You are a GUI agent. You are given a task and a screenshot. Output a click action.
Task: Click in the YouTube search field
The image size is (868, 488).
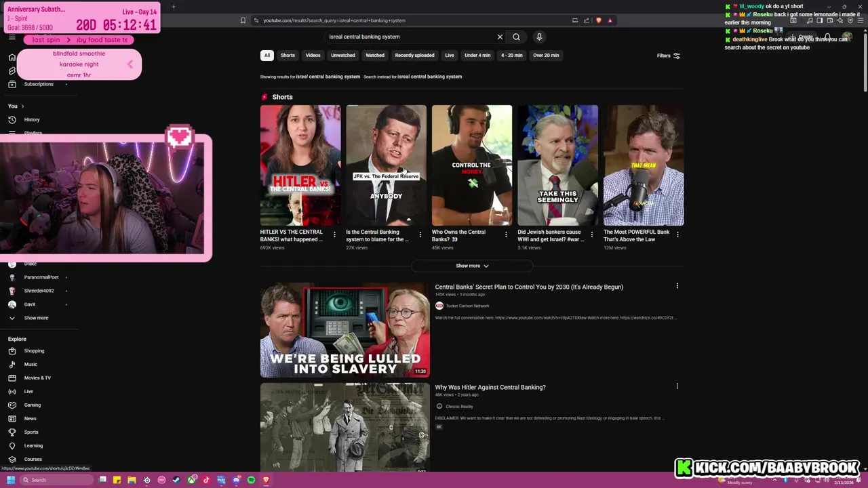[x=410, y=37]
